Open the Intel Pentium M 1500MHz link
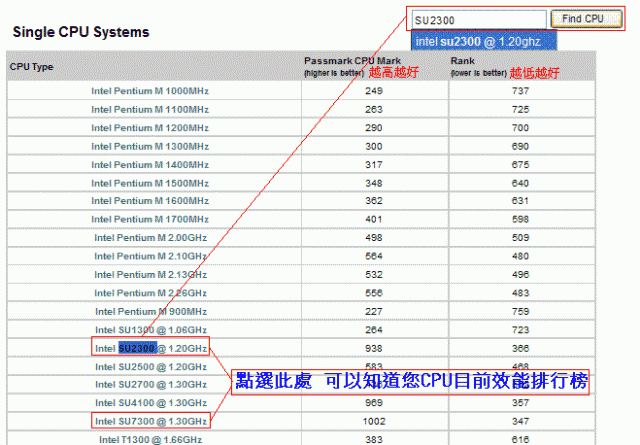 150,183
